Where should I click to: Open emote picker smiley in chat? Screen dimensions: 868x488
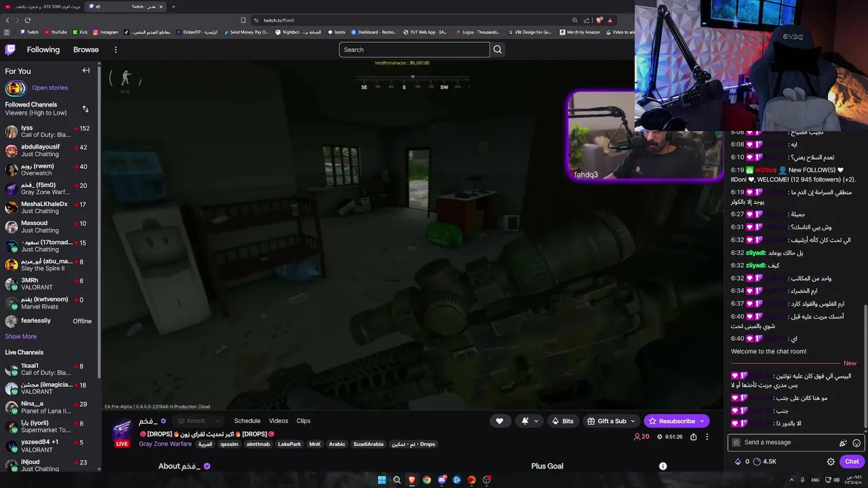[x=856, y=443]
